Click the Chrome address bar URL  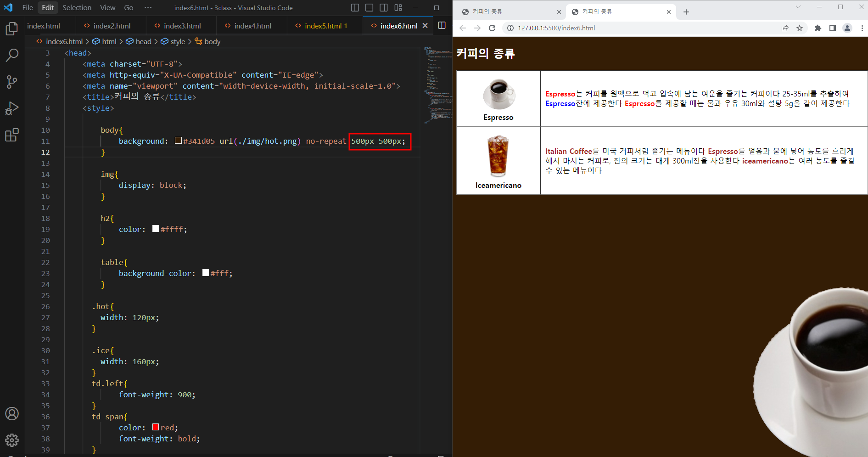(556, 28)
